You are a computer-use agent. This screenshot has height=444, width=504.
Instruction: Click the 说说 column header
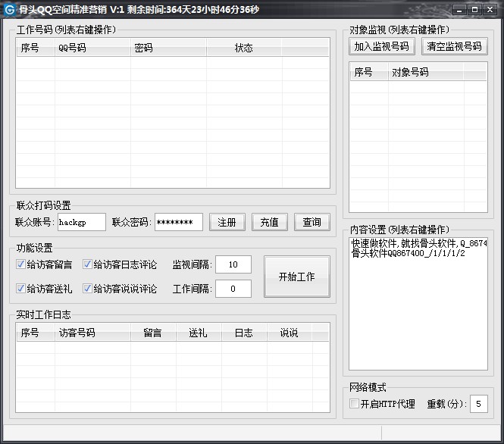290,333
